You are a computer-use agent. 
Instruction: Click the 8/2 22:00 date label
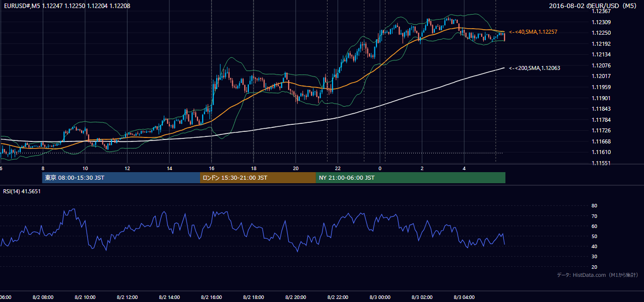click(x=338, y=297)
